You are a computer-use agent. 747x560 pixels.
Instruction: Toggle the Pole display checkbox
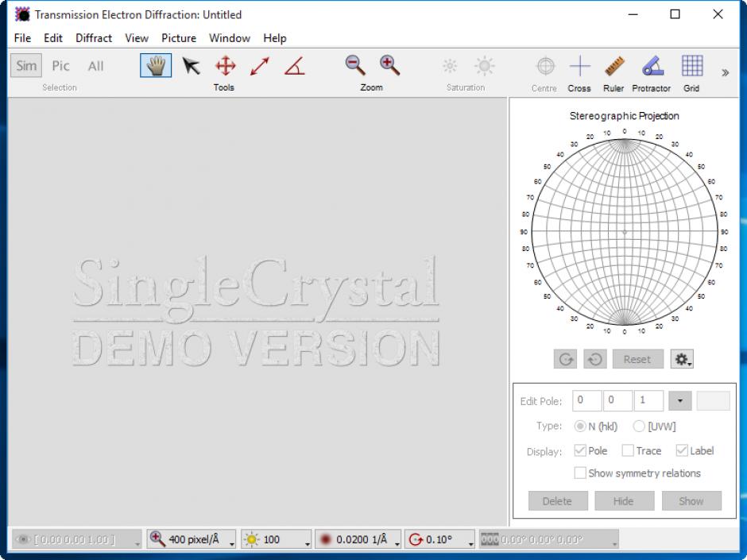(580, 450)
